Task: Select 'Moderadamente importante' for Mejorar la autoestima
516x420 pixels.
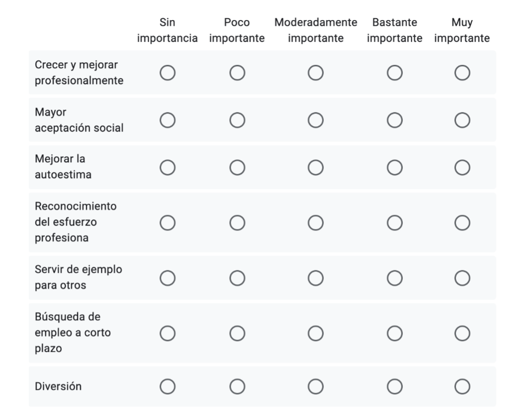Action: [x=315, y=168]
